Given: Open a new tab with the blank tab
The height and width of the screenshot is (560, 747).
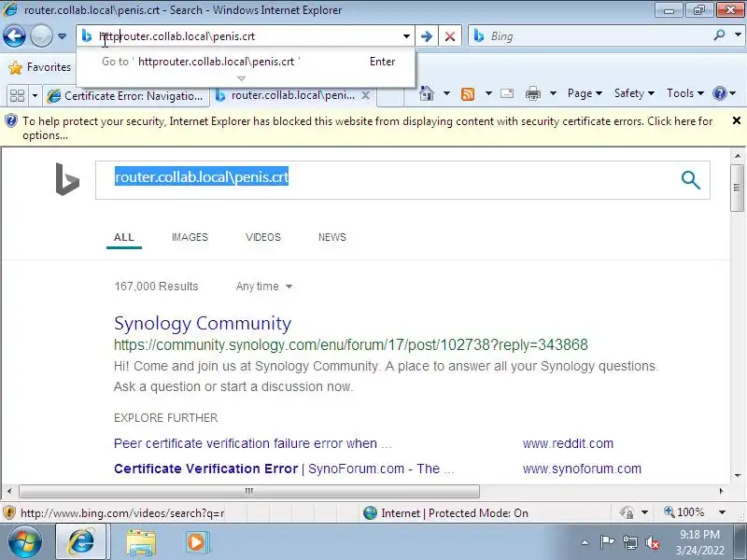Looking at the screenshot, I should tap(389, 96).
